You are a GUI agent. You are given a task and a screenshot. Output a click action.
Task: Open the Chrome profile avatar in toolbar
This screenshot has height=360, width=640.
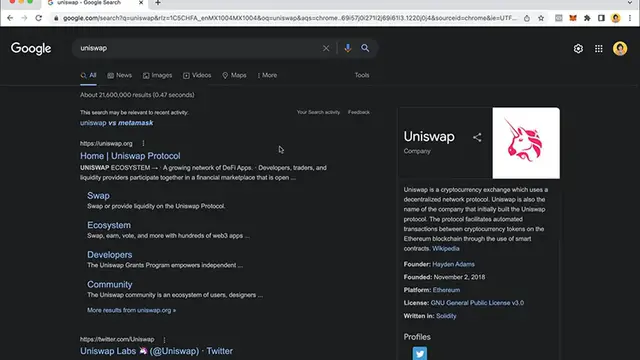coord(616,18)
